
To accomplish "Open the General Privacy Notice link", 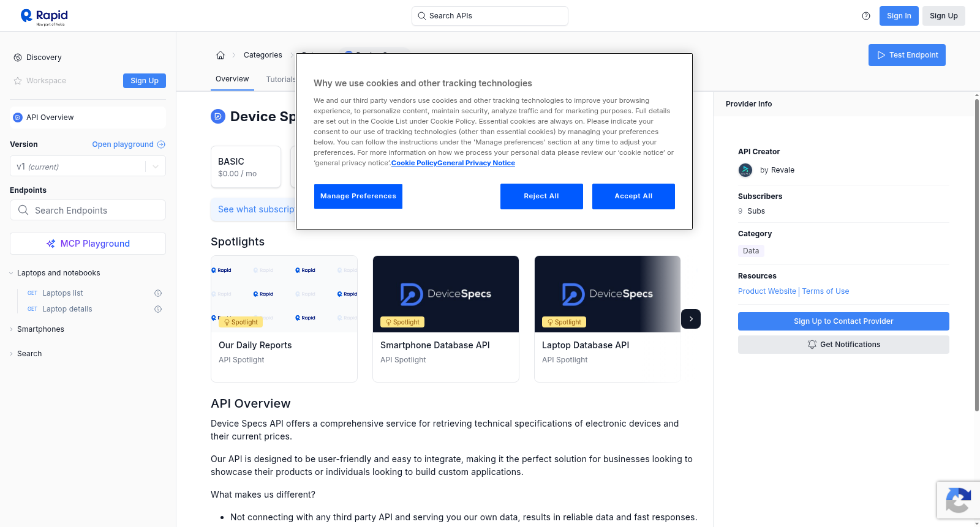I will [x=477, y=163].
